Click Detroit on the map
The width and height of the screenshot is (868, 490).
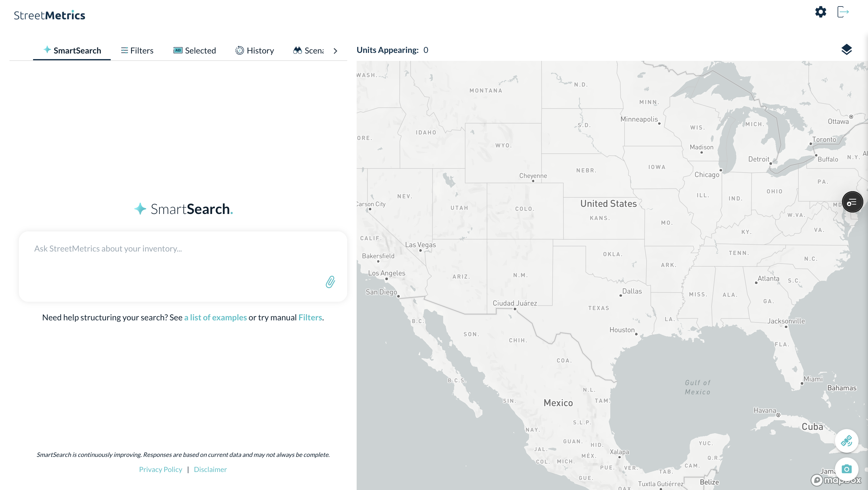point(758,159)
